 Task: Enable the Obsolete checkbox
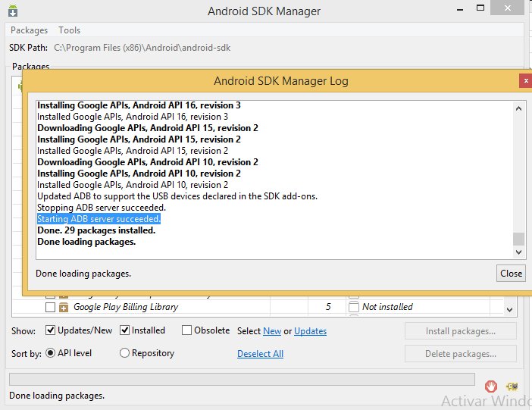click(186, 330)
